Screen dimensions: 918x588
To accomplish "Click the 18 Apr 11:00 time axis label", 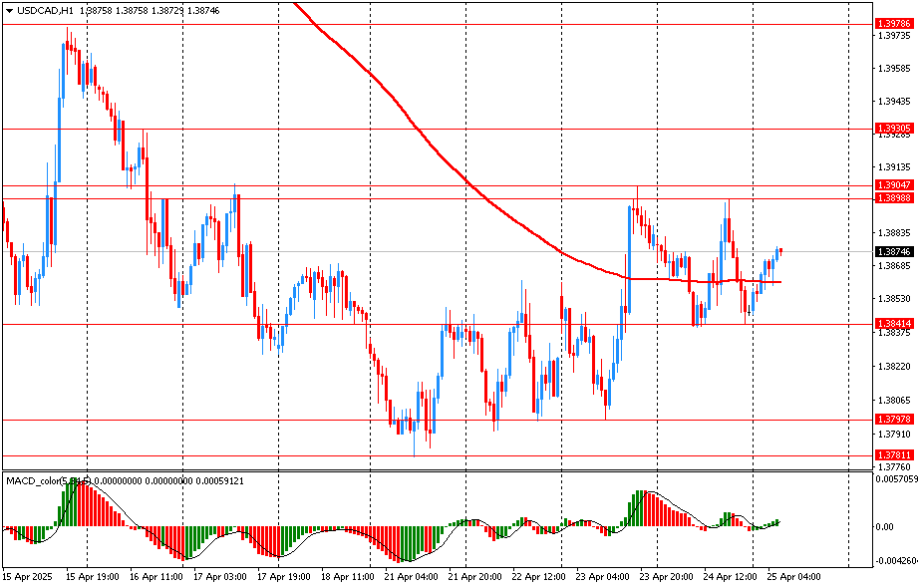I will click(347, 577).
